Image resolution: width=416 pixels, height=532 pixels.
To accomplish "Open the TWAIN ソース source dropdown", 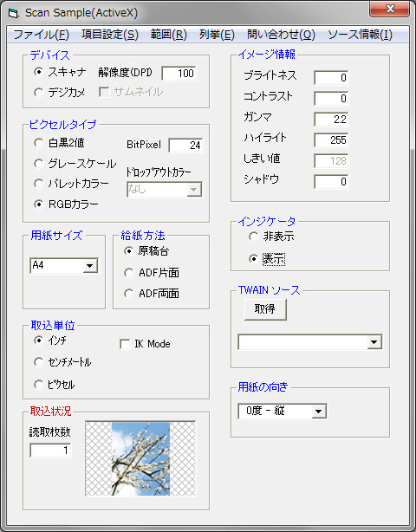I will pyautogui.click(x=374, y=342).
